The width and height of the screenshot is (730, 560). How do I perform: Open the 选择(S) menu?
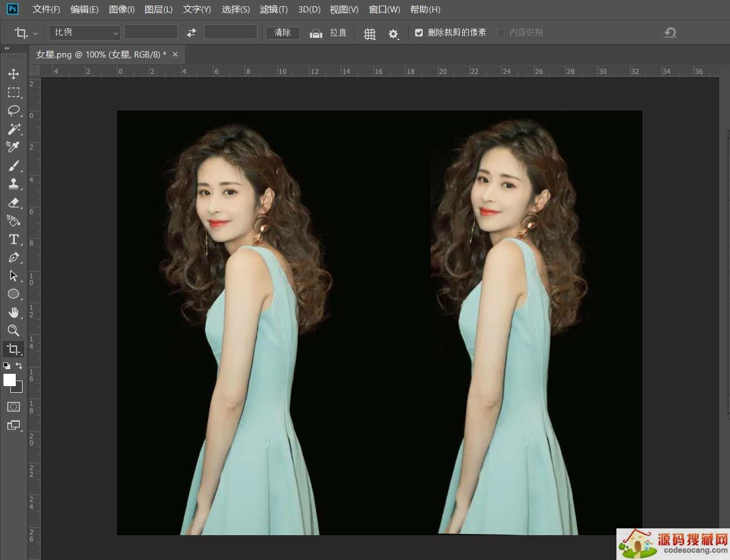236,10
